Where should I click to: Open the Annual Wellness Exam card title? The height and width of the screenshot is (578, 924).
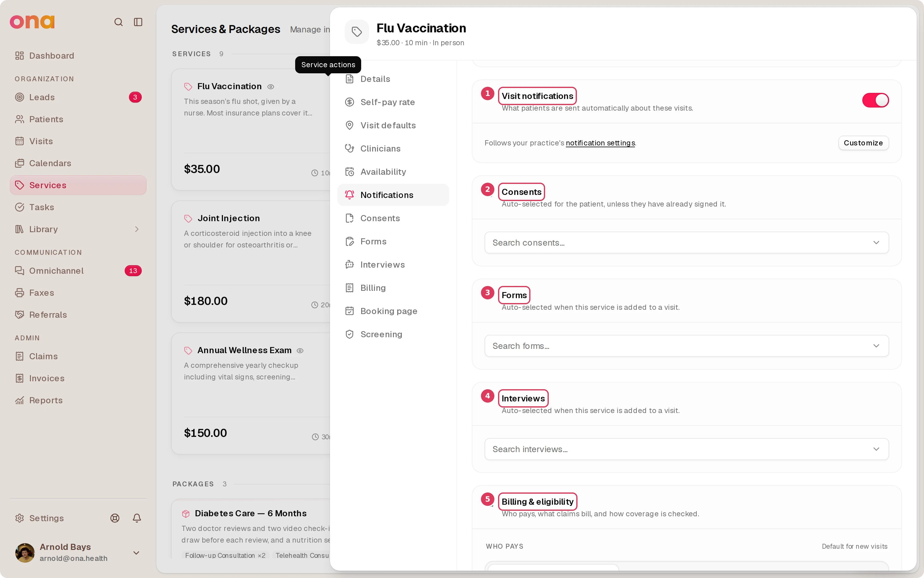click(244, 350)
